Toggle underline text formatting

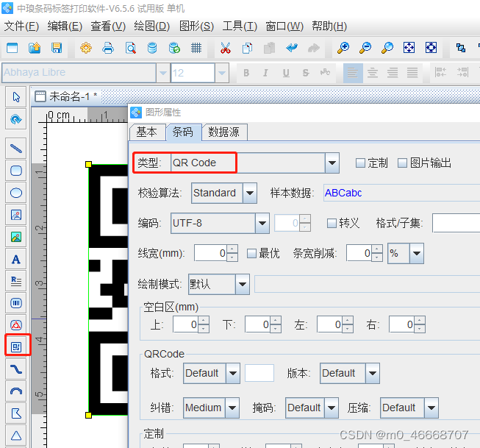click(286, 73)
